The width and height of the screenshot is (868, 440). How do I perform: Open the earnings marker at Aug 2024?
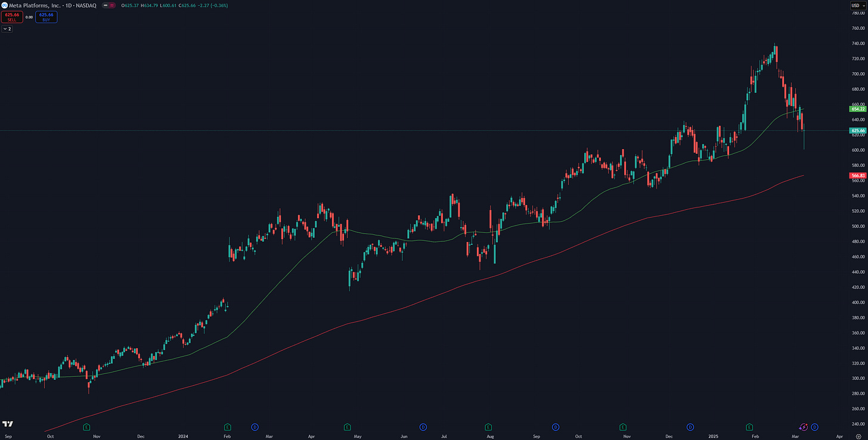(488, 427)
